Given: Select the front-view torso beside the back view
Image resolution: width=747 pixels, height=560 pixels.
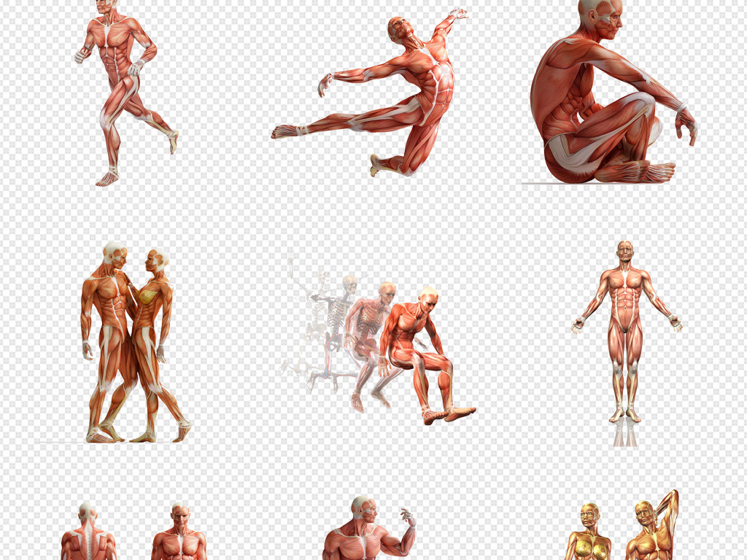Looking at the screenshot, I should click(179, 536).
